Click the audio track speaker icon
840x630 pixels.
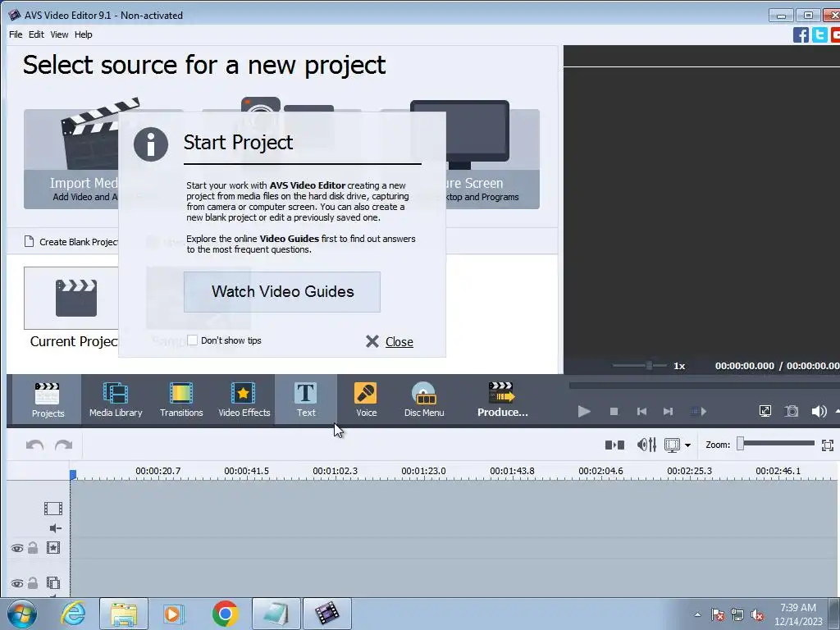pyautogui.click(x=55, y=528)
